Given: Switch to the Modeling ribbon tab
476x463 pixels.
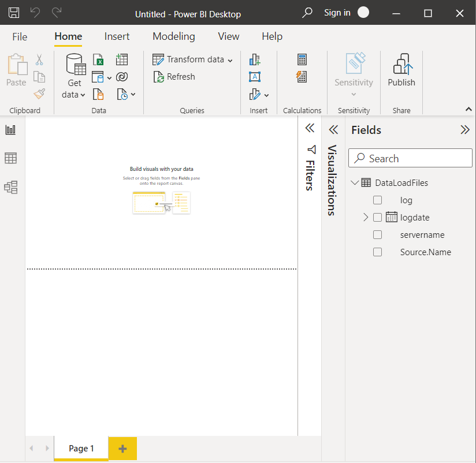Looking at the screenshot, I should tap(174, 37).
